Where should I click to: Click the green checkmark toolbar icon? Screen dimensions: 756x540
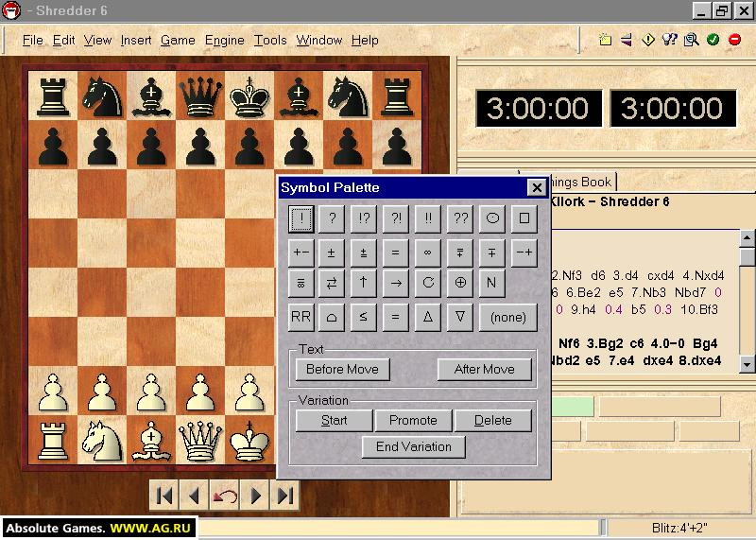point(713,40)
